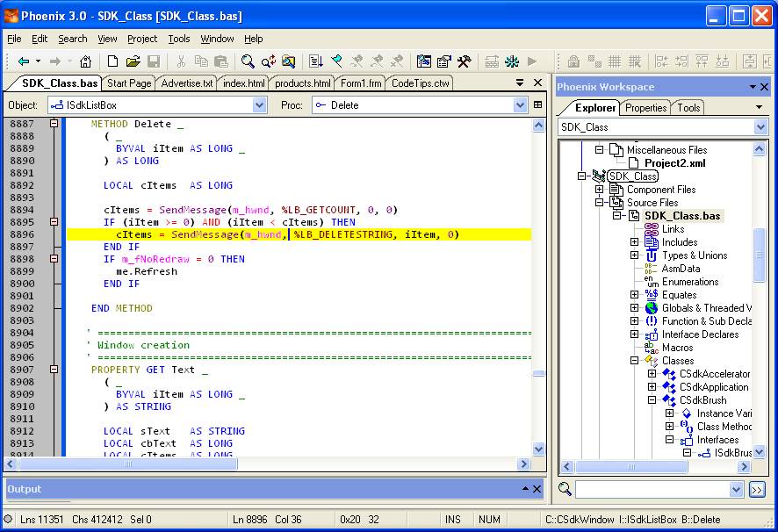The width and height of the screenshot is (778, 532).
Task: Switch to the Properties workspace tab
Action: 645,108
